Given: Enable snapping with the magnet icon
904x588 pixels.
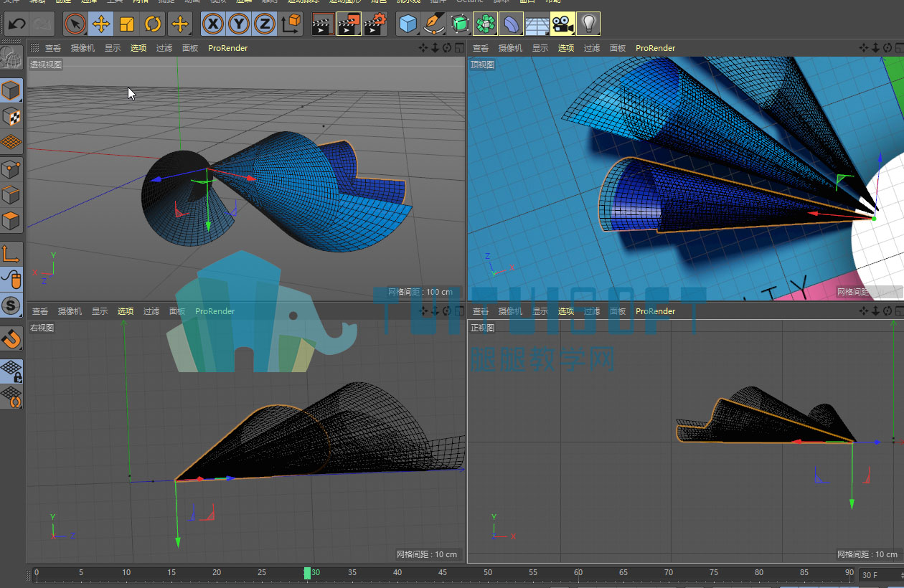Looking at the screenshot, I should pos(11,338).
